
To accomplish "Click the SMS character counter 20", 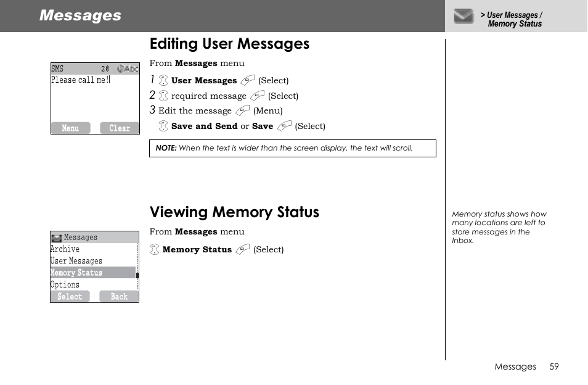I will 105,68.
